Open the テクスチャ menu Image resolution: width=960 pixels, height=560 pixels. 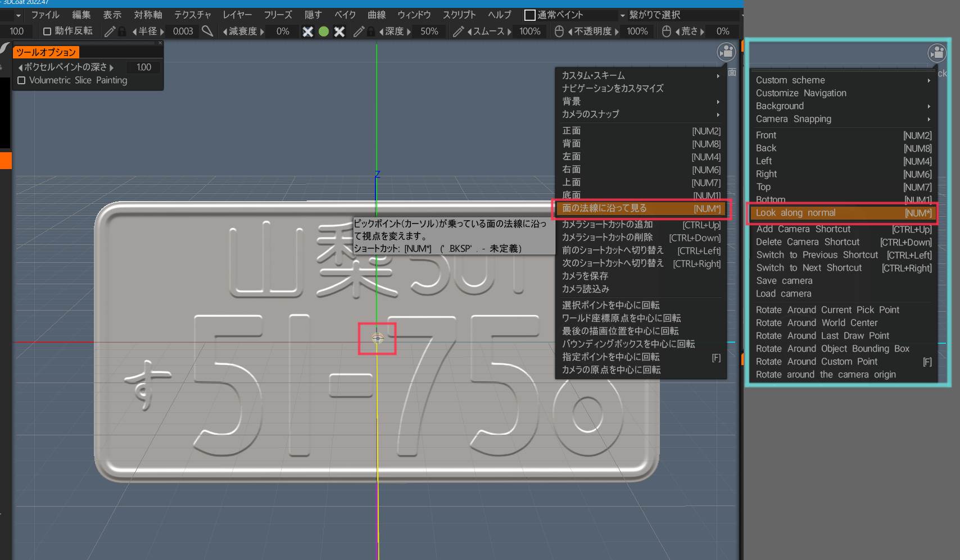[x=192, y=15]
